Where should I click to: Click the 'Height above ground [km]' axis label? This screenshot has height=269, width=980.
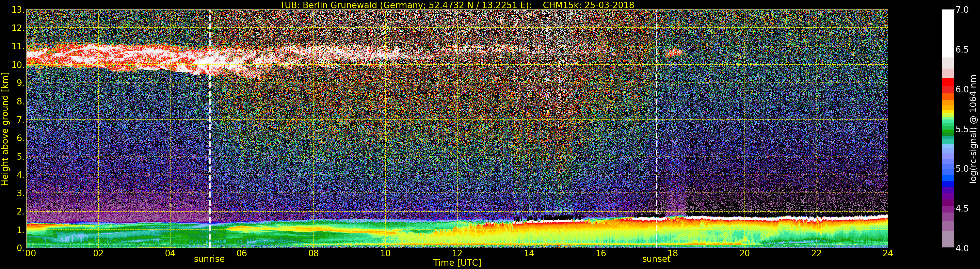click(5, 129)
